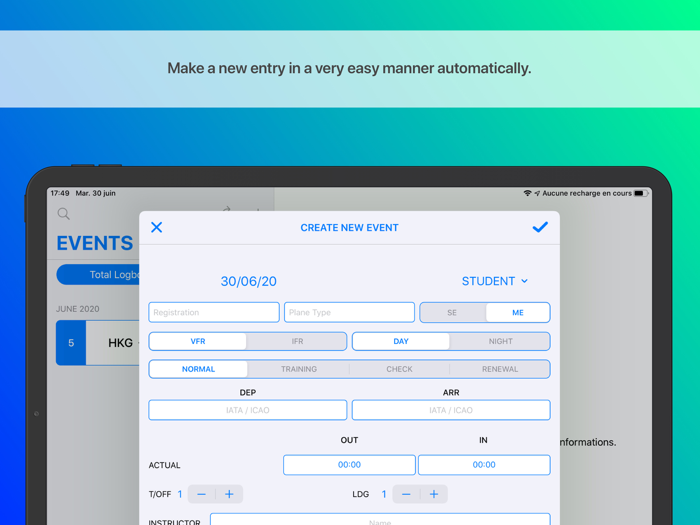
Task: Select NIGHT flight condition
Action: pyautogui.click(x=500, y=342)
